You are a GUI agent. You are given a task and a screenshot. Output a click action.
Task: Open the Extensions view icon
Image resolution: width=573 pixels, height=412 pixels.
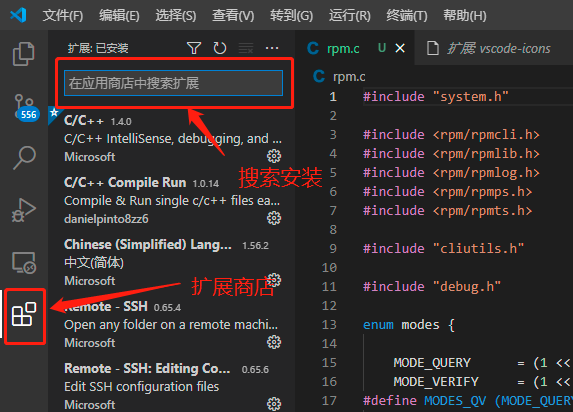[x=24, y=314]
